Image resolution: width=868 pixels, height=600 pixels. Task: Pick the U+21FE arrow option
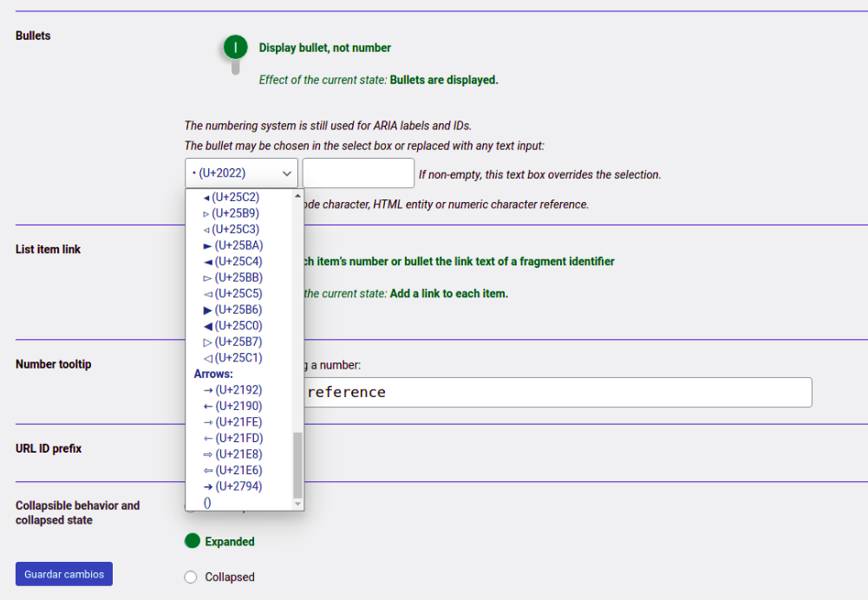click(x=238, y=421)
